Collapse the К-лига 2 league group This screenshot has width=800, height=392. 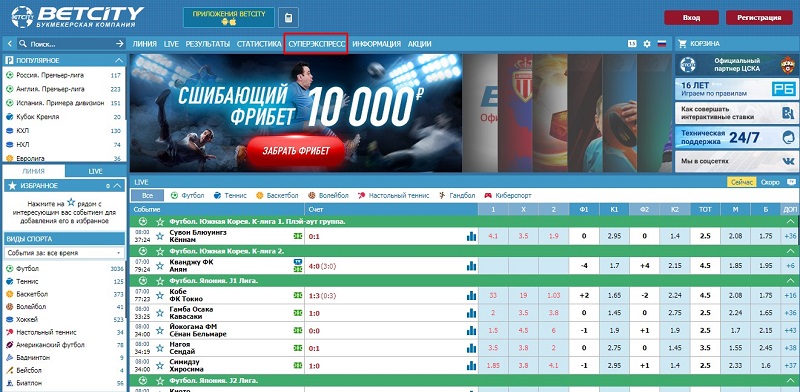click(x=791, y=251)
